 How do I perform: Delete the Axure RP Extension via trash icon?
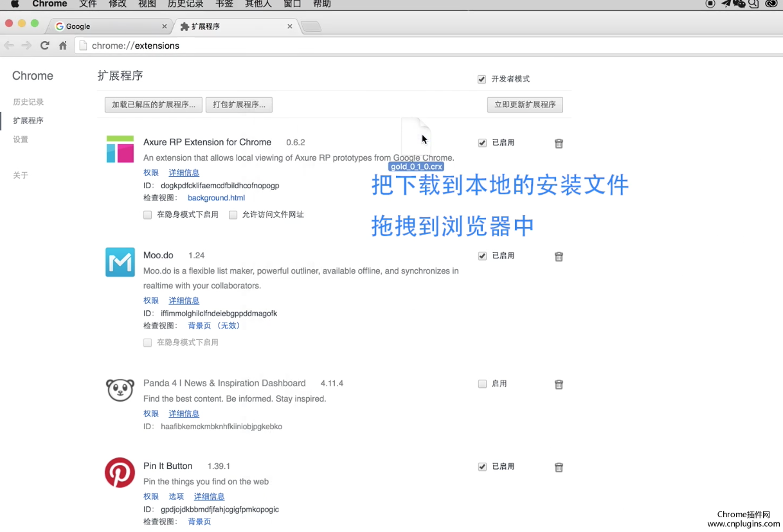click(x=559, y=144)
